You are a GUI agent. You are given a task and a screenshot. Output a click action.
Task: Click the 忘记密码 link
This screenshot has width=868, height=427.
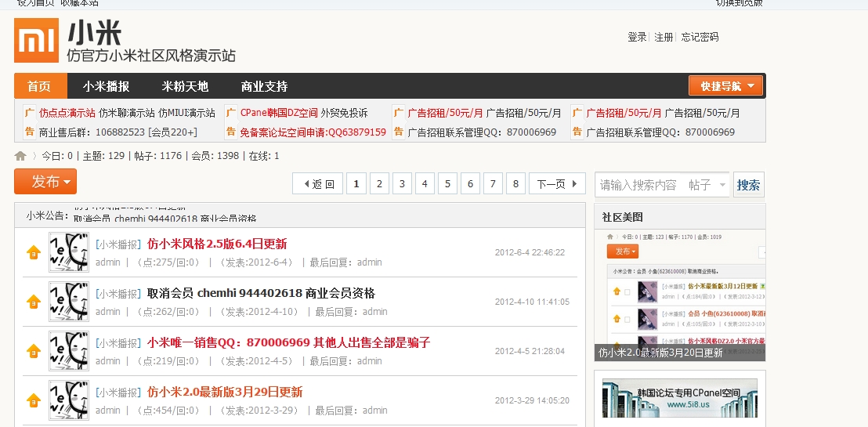[700, 37]
